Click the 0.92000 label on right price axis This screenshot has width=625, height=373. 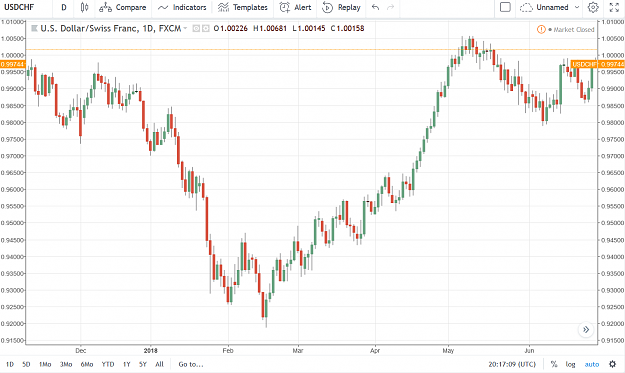612,324
